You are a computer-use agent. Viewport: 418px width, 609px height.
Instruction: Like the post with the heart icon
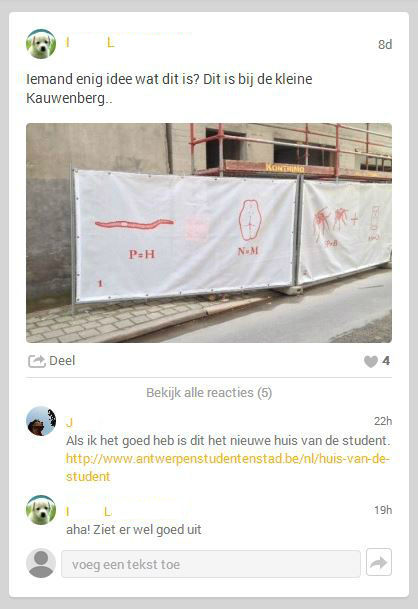[x=371, y=361]
